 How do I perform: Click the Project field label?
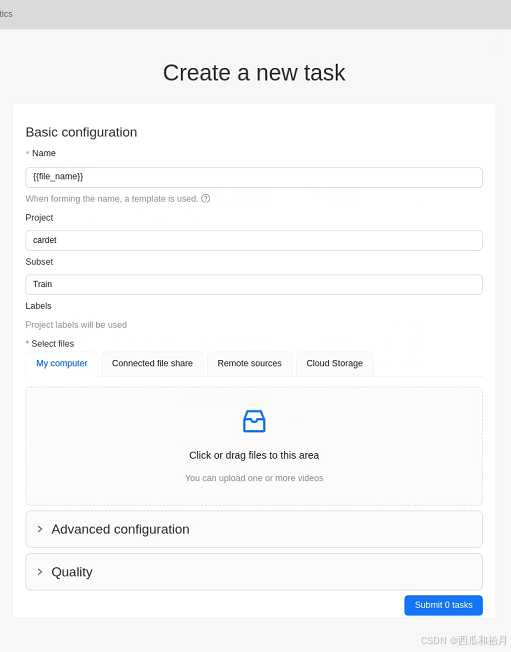click(39, 217)
